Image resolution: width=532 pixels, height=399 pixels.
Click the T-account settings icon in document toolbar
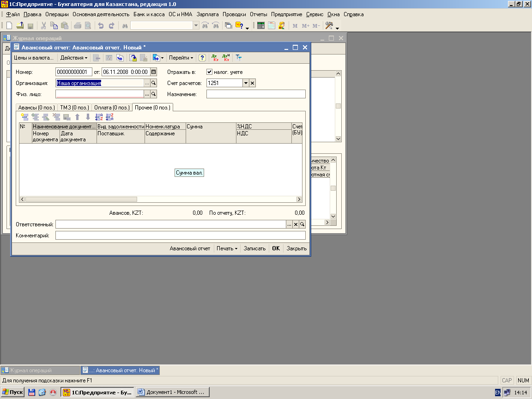[239, 58]
